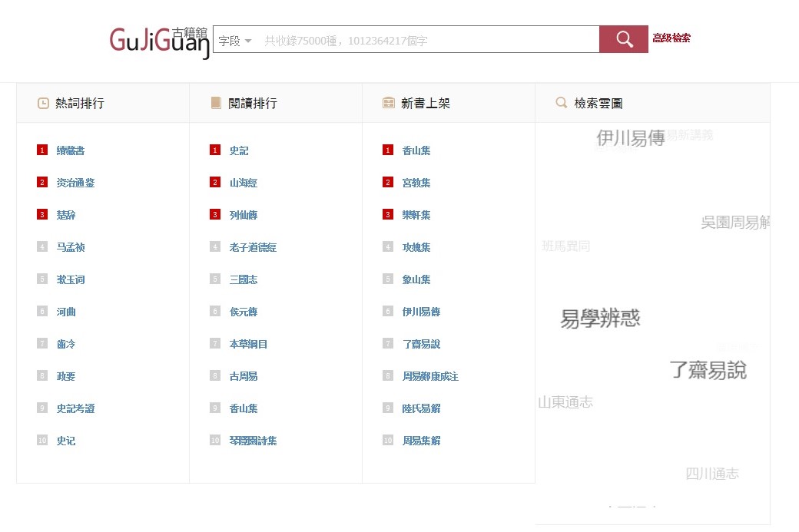Screen dimensions: 799x532
Task: Select the 閱讀排行 heading
Action: (x=253, y=103)
